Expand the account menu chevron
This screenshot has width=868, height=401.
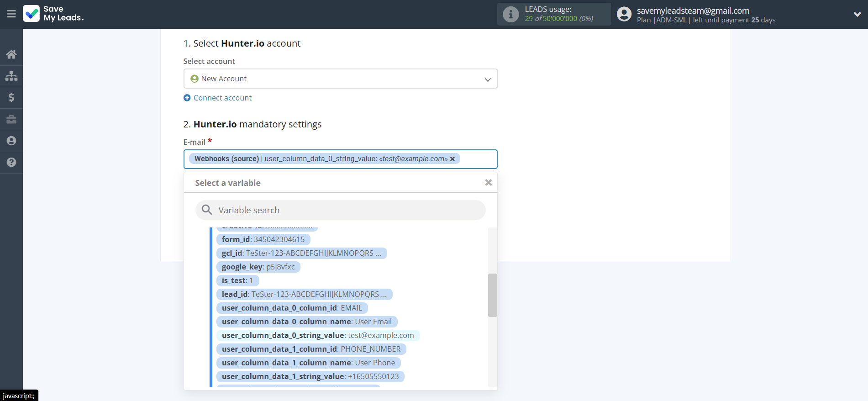(857, 14)
